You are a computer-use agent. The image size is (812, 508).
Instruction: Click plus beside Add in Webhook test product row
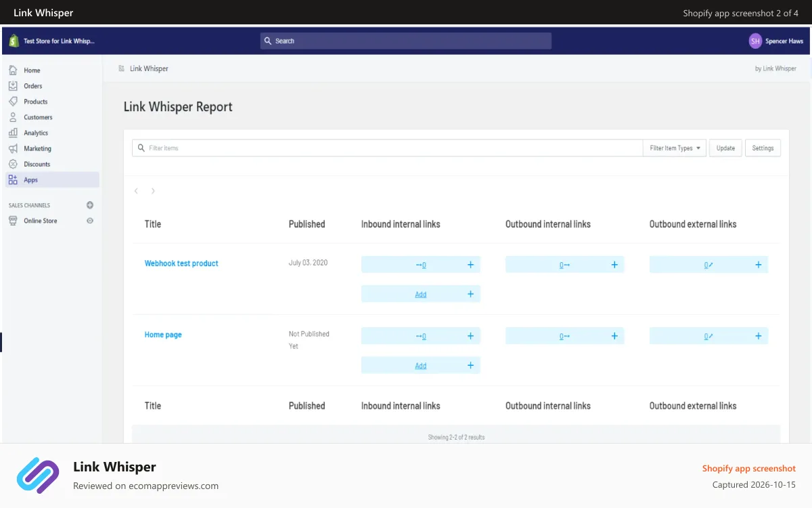click(471, 294)
